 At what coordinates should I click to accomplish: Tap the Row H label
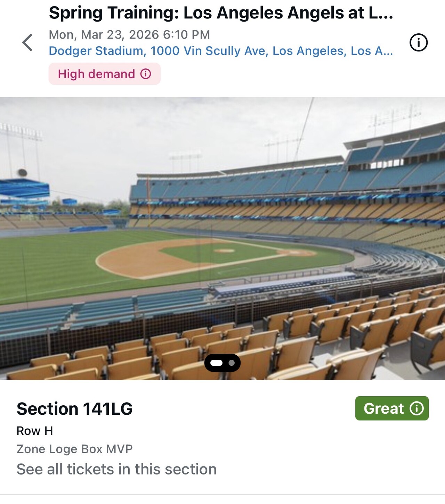(x=35, y=431)
